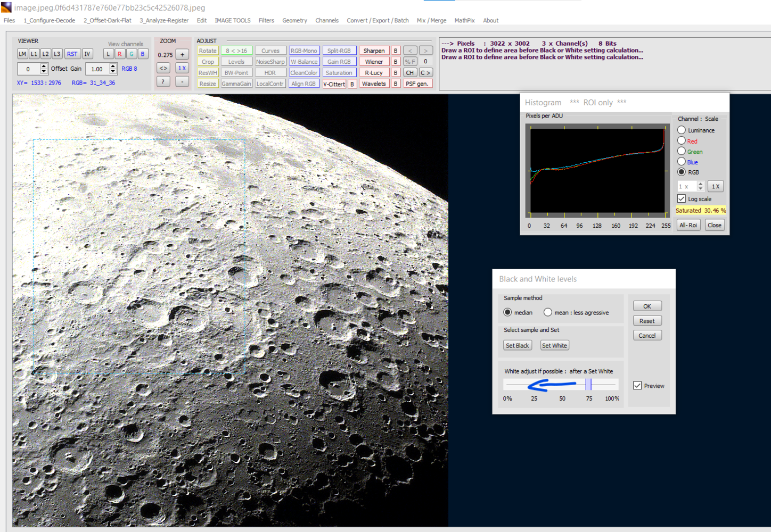This screenshot has width=771, height=532.
Task: Open the 1_Configure-Decode menu
Action: click(50, 20)
